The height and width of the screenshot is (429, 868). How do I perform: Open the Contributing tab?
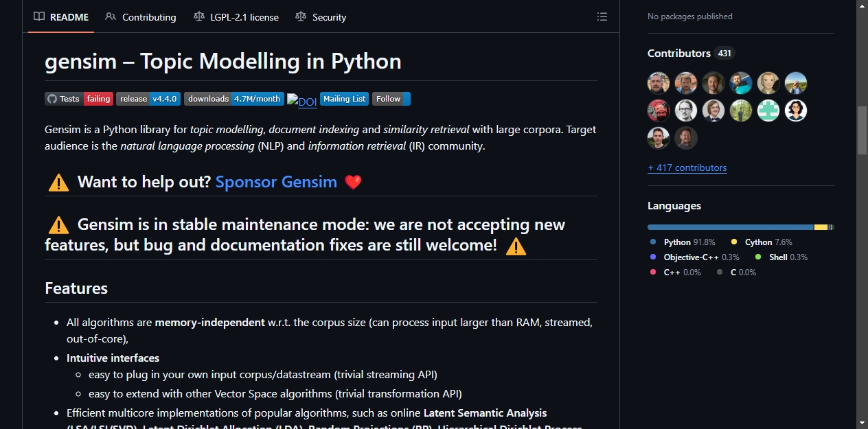[x=141, y=17]
